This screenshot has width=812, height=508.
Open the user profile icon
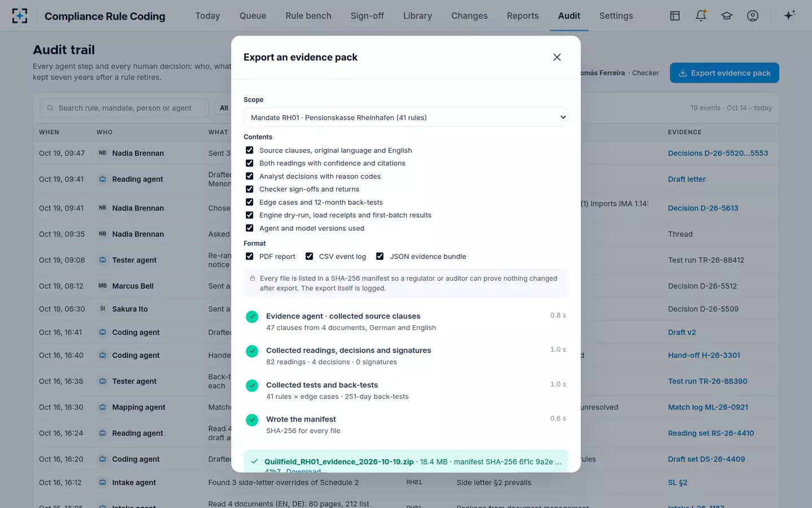pos(753,16)
